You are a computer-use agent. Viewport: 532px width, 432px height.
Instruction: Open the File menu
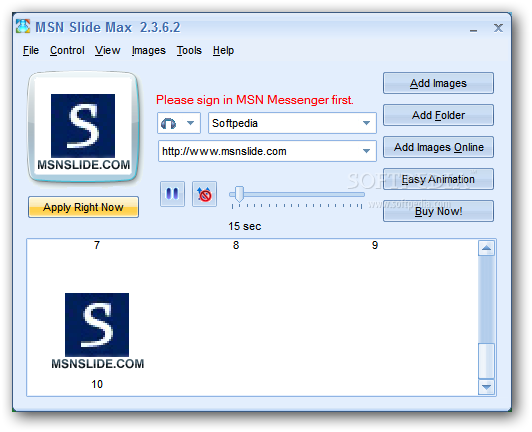click(31, 51)
